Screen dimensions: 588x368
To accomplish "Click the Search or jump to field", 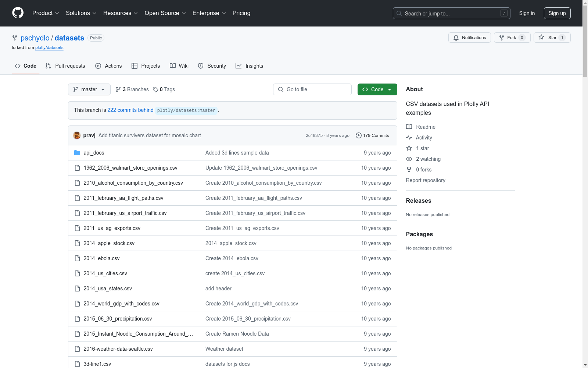I will 452,13.
